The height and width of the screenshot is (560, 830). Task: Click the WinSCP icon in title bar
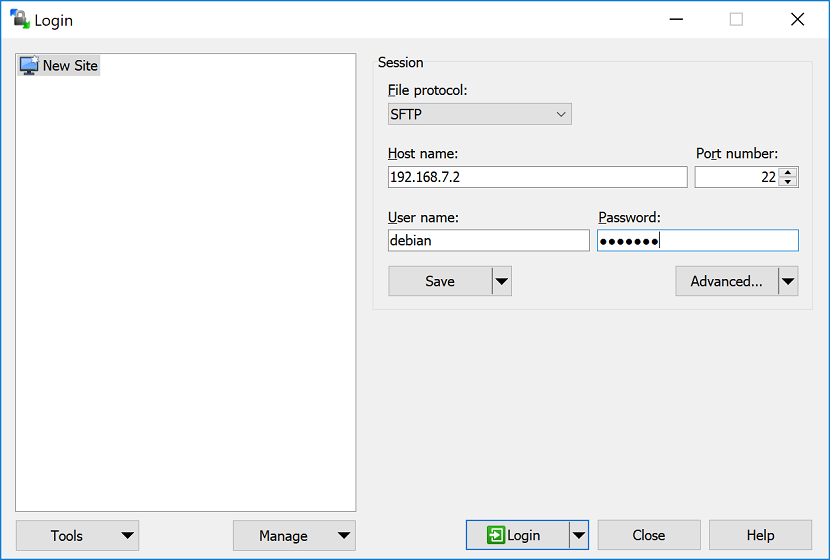point(20,20)
